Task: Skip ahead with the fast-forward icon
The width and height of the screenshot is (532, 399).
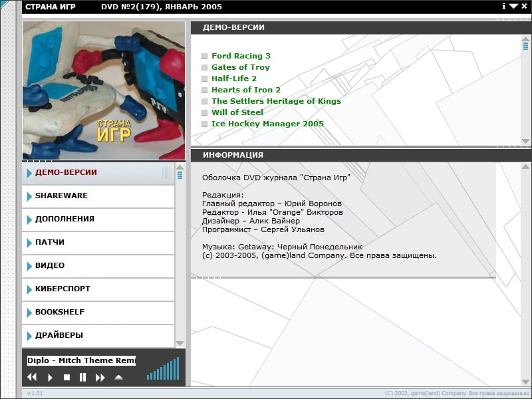Action: (x=100, y=377)
